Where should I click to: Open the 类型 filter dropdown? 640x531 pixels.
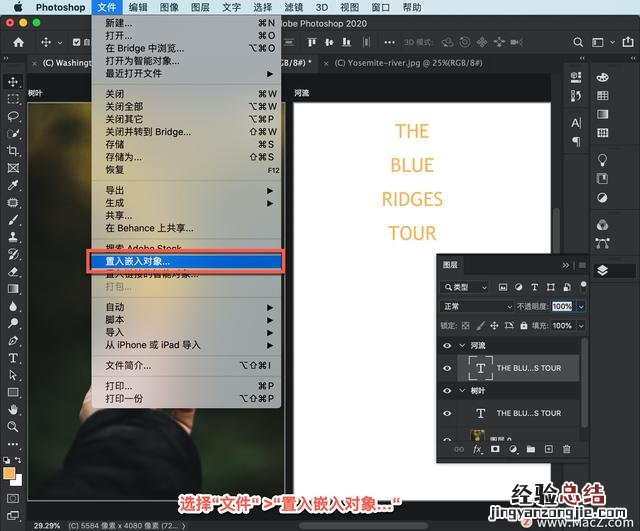465,287
